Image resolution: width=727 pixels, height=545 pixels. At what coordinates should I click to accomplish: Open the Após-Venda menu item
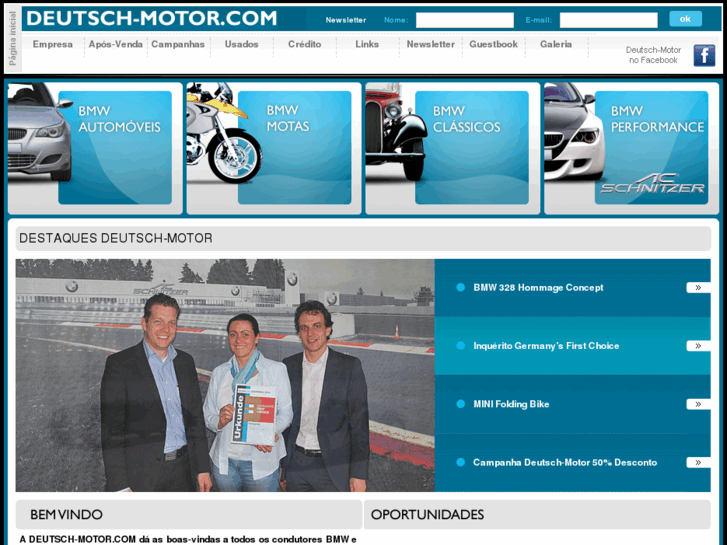(115, 45)
